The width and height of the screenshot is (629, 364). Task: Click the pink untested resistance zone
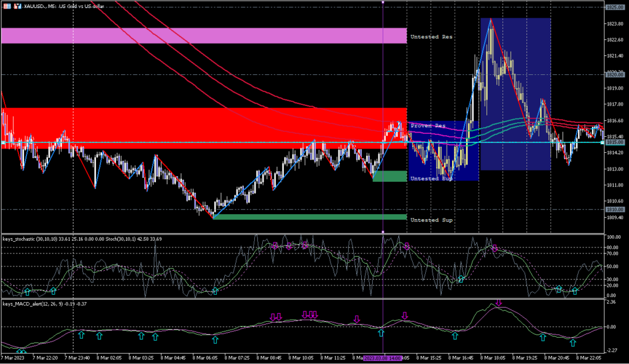[203, 36]
